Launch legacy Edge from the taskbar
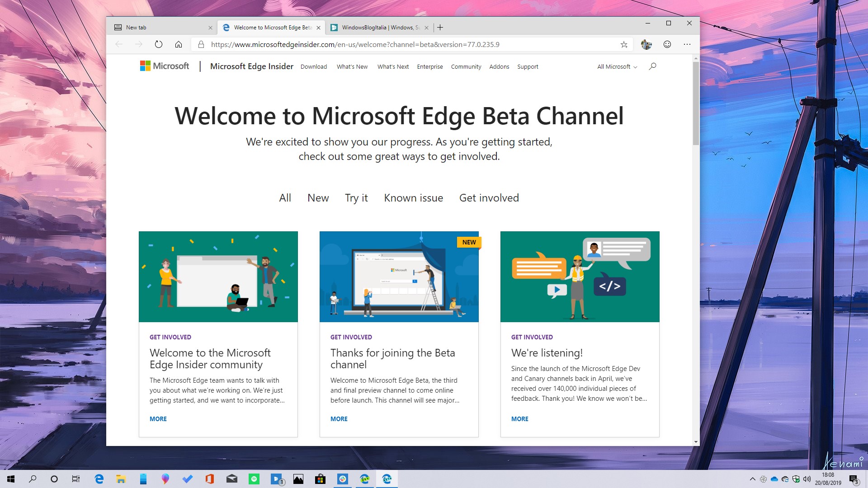868x488 pixels. point(99,479)
